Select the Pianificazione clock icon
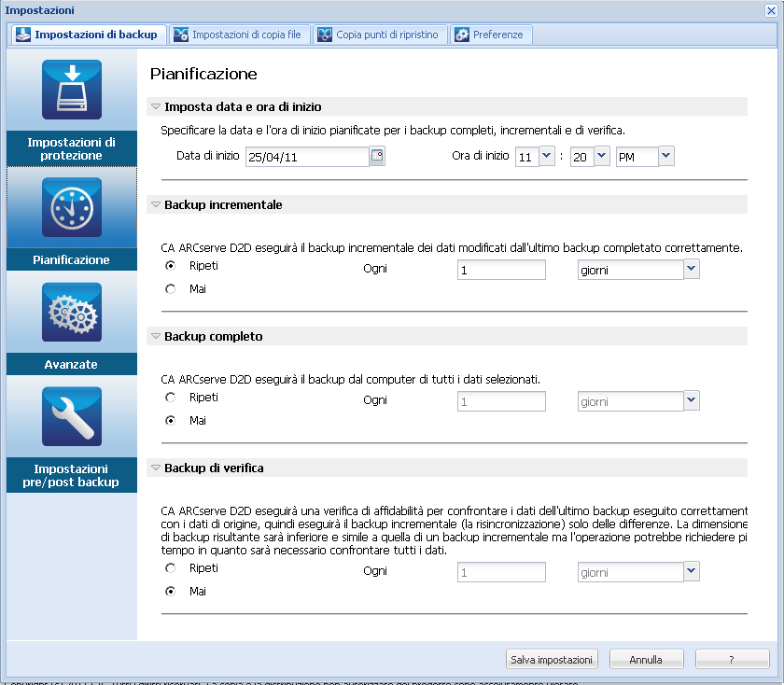The height and width of the screenshot is (685, 784). pyautogui.click(x=72, y=207)
